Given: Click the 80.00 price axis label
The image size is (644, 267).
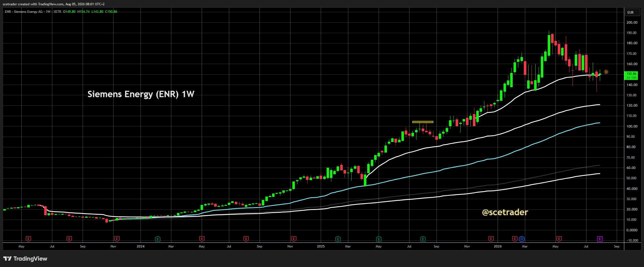Looking at the screenshot, I should (631, 147).
